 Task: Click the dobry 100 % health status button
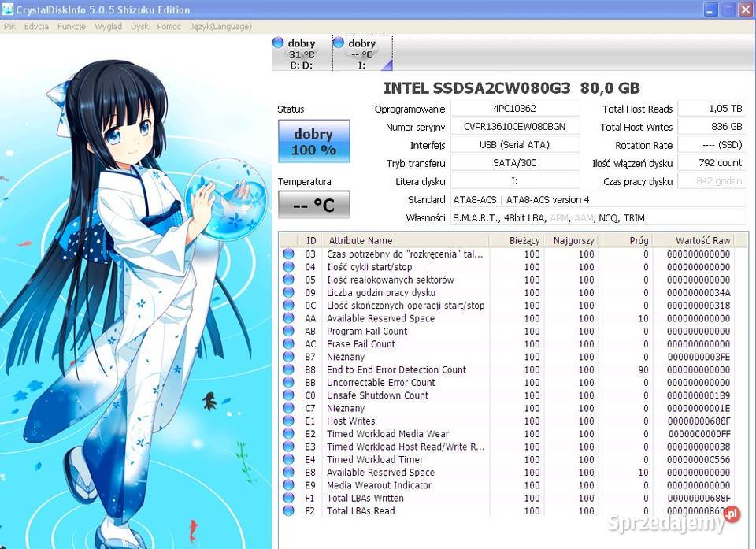point(313,142)
